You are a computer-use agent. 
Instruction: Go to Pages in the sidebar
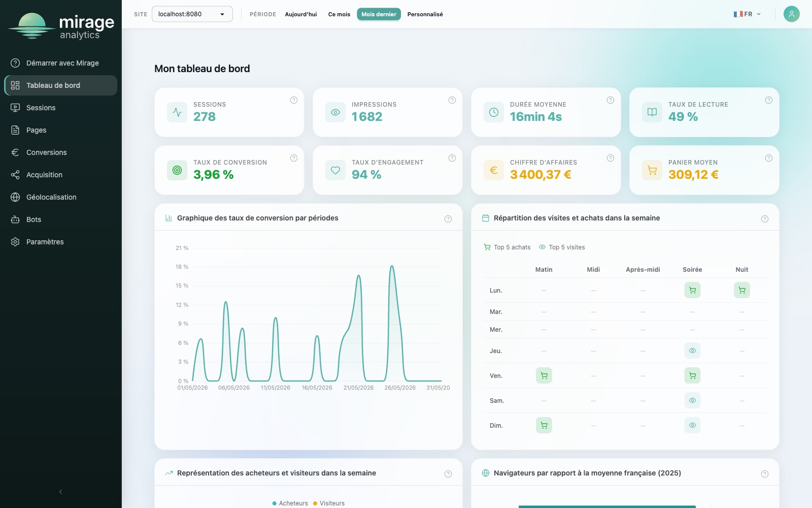[61, 130]
